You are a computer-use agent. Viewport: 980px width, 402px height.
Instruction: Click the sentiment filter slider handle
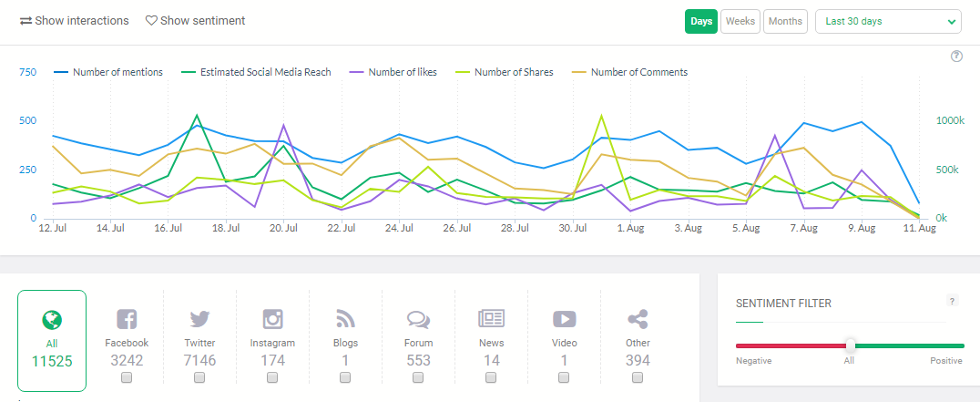(x=851, y=345)
